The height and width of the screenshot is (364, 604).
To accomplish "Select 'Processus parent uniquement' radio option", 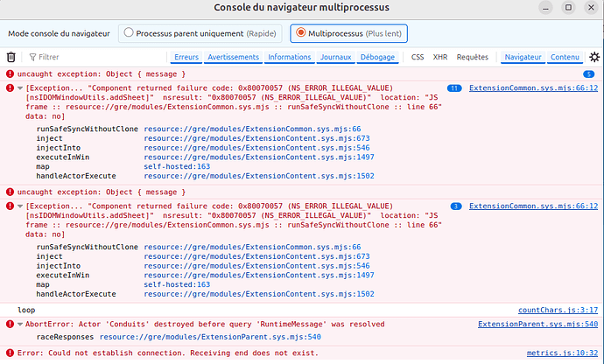I will tap(129, 32).
